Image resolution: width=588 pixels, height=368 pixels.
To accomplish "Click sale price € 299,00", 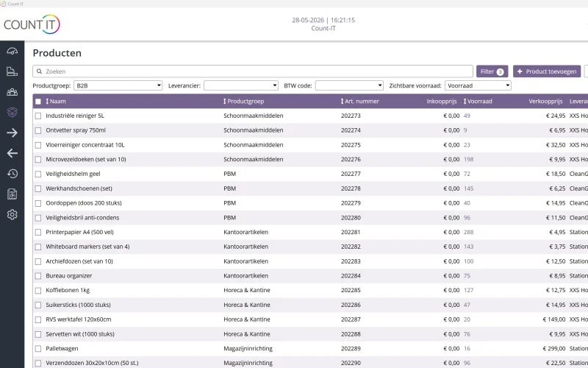I will pos(554,348).
